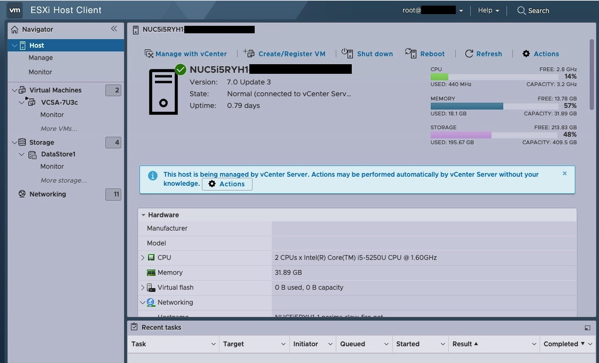The image size is (599, 363).
Task: Click the Storage count badge 4
Action: (x=113, y=143)
